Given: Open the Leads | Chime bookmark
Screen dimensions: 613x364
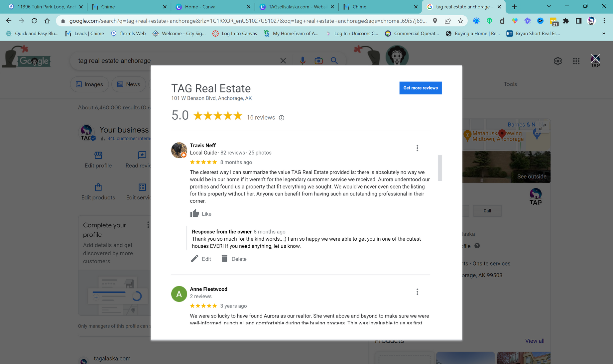Looking at the screenshot, I should click(x=85, y=33).
